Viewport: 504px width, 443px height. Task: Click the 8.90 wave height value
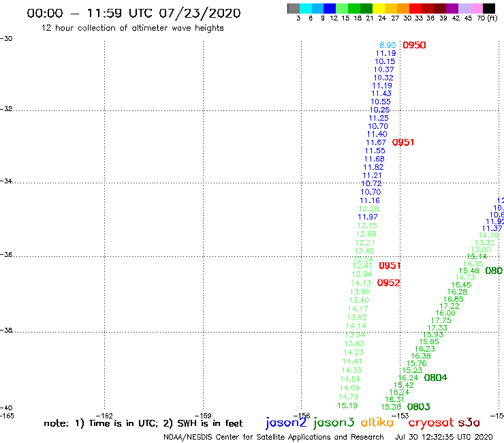click(388, 46)
